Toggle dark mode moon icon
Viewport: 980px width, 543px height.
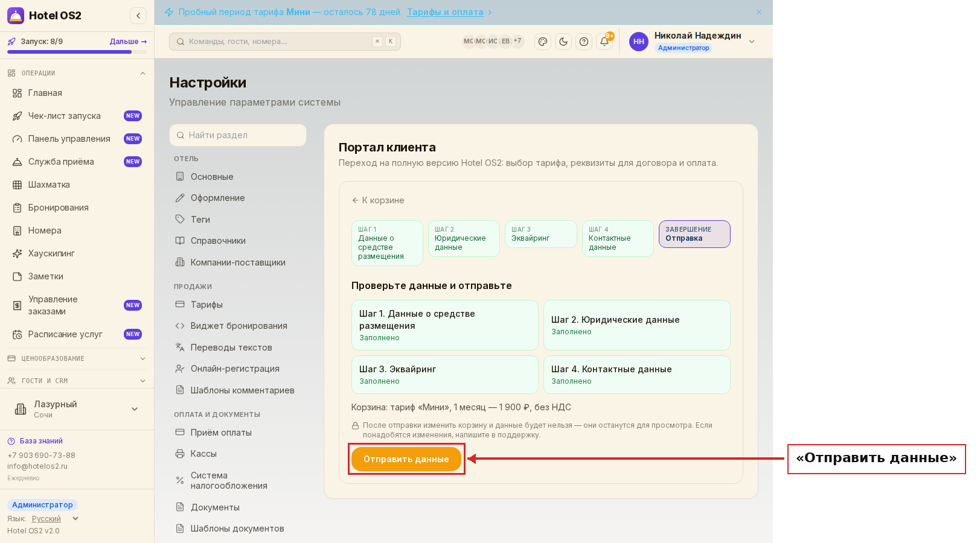click(x=563, y=42)
